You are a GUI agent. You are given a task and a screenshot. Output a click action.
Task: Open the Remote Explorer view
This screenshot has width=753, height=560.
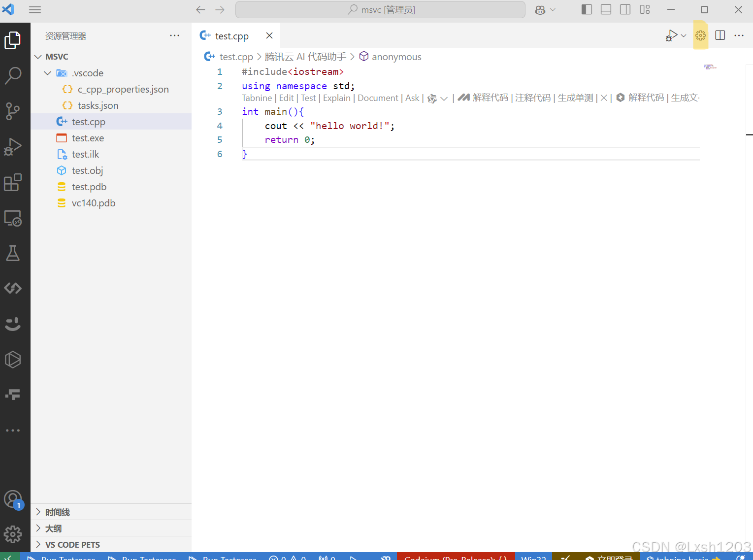click(x=12, y=217)
